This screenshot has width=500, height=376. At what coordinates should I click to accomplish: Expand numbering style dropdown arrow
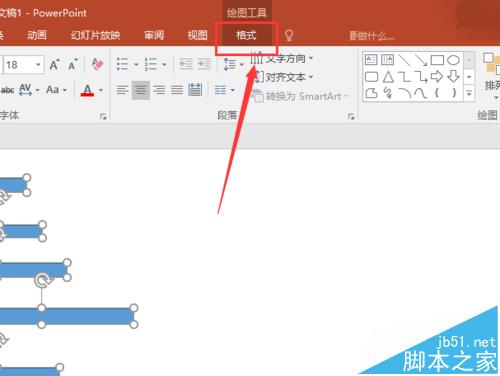(x=164, y=64)
